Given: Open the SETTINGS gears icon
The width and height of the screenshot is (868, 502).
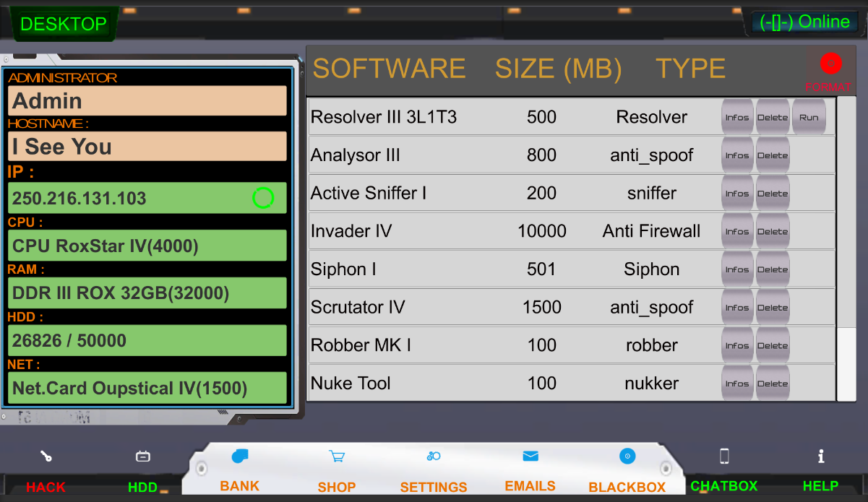Looking at the screenshot, I should click(x=434, y=456).
